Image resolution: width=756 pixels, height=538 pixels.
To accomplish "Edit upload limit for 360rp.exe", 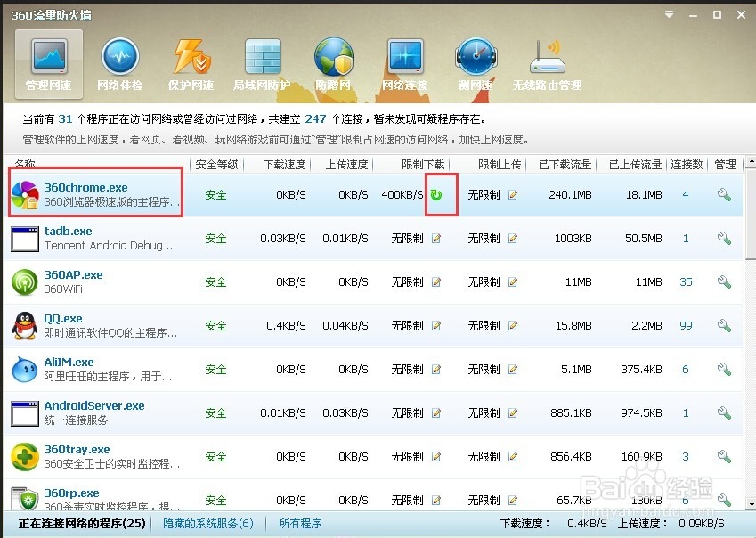I will click(x=513, y=500).
